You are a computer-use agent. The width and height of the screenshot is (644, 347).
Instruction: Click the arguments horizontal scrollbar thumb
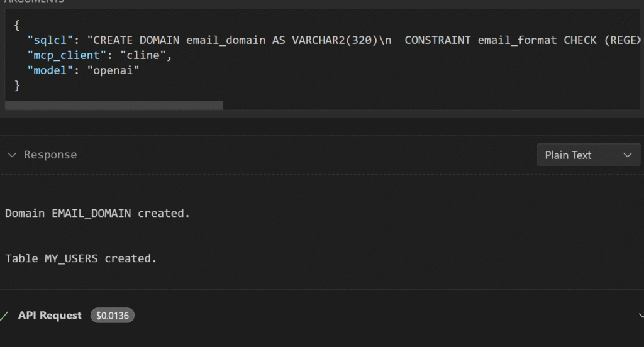click(x=114, y=106)
